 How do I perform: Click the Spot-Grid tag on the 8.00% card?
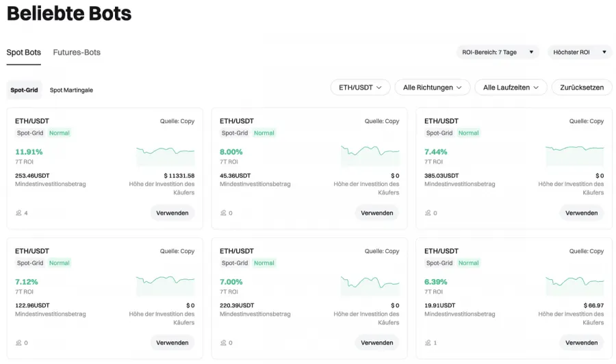(x=235, y=133)
